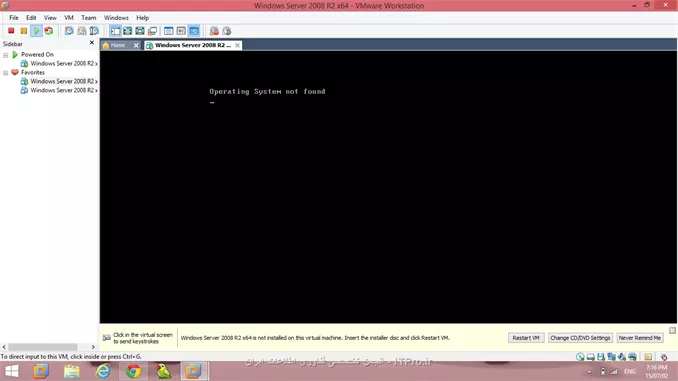Select first Windows Server 2008 R2 under Favorites
The height and width of the screenshot is (381, 678).
click(63, 81)
